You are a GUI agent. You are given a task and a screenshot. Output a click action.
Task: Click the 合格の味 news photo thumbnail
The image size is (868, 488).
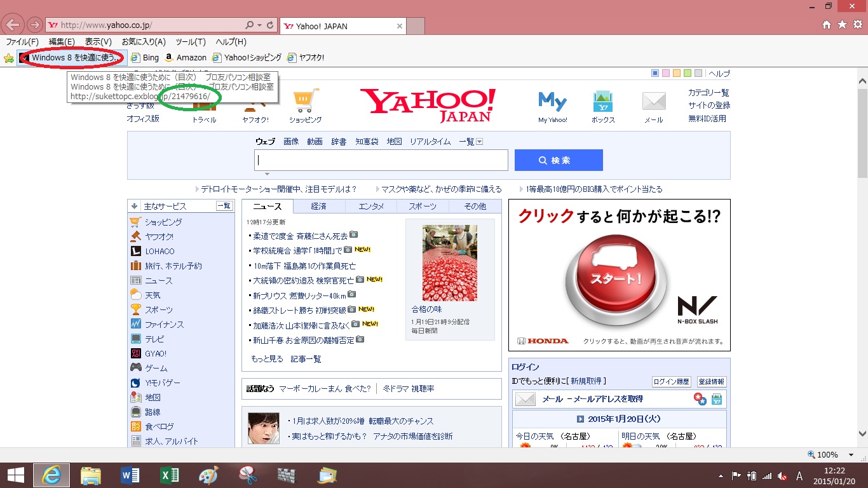[450, 263]
